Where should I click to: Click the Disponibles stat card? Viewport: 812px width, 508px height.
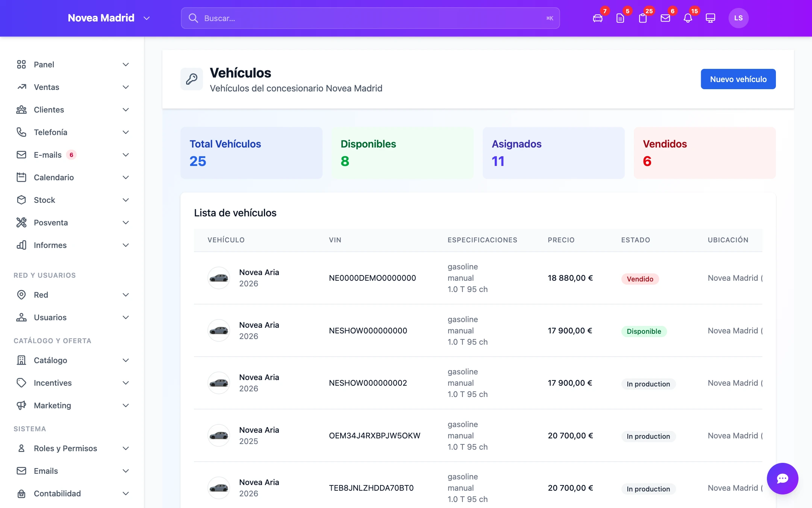coord(403,153)
